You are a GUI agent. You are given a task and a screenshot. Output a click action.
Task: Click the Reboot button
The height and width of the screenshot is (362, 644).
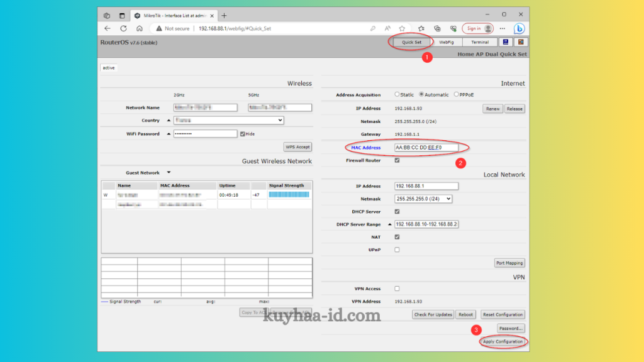tap(466, 315)
